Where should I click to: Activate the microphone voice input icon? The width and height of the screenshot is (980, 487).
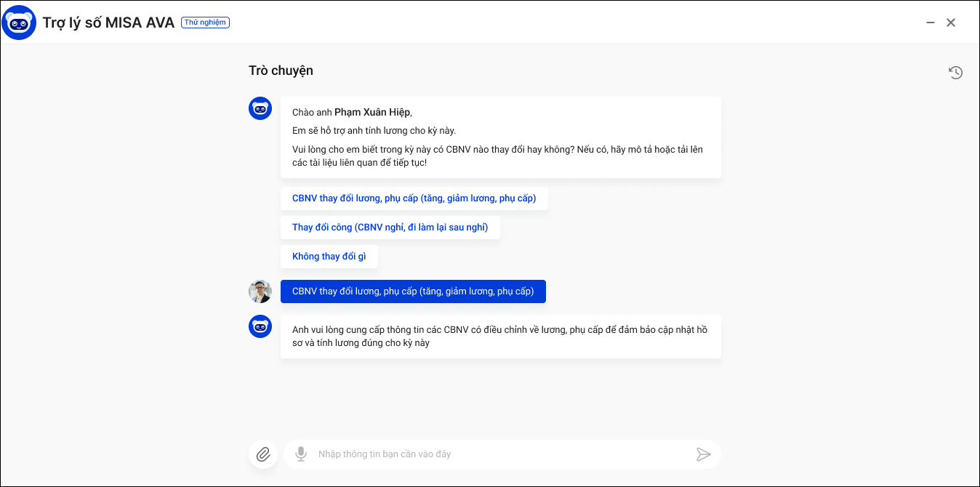pos(300,454)
